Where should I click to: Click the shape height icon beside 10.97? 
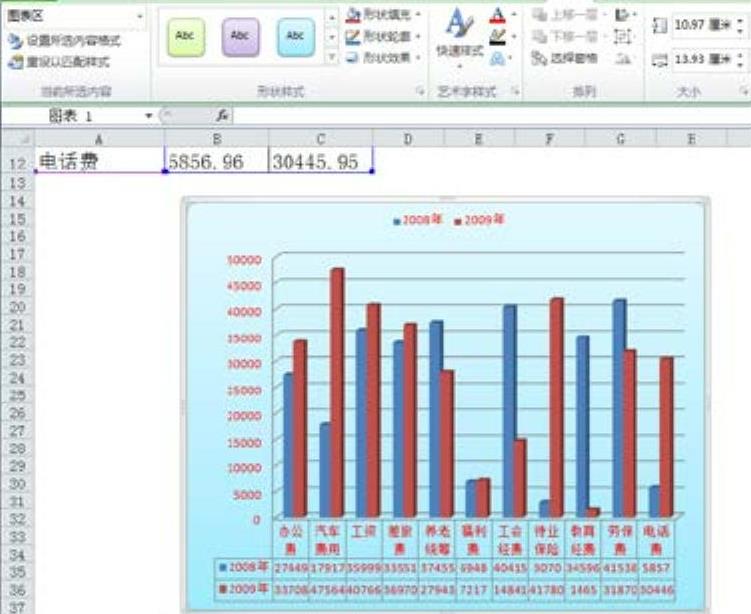pyautogui.click(x=660, y=25)
